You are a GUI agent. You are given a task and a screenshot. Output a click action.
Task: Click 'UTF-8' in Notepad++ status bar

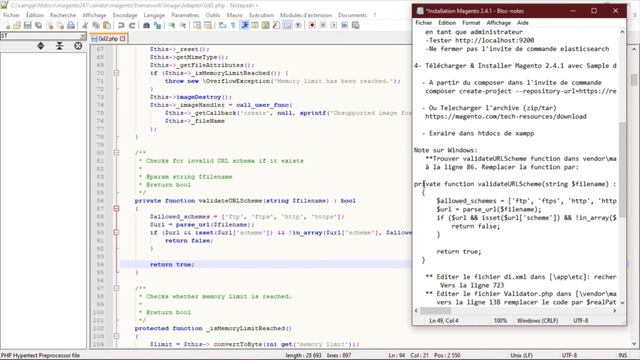click(569, 356)
